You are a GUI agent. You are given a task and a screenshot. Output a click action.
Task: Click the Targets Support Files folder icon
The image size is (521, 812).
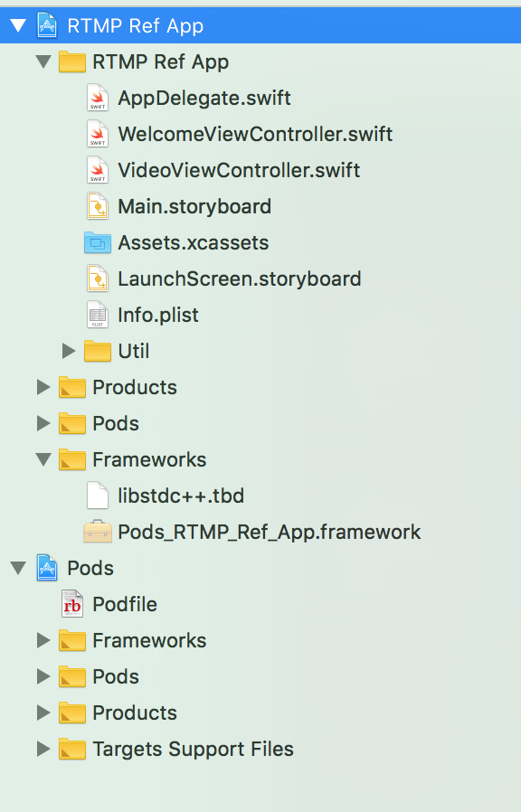pos(72,749)
